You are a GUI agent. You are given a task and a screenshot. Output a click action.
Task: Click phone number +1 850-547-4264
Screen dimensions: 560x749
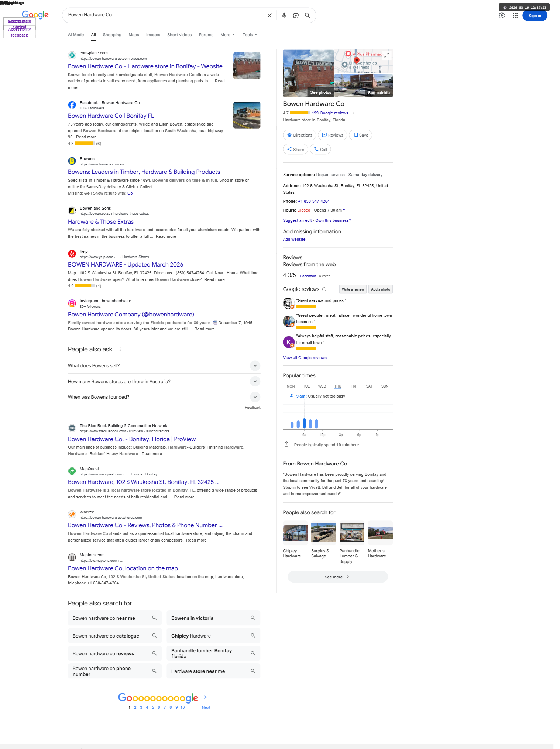[x=314, y=201]
